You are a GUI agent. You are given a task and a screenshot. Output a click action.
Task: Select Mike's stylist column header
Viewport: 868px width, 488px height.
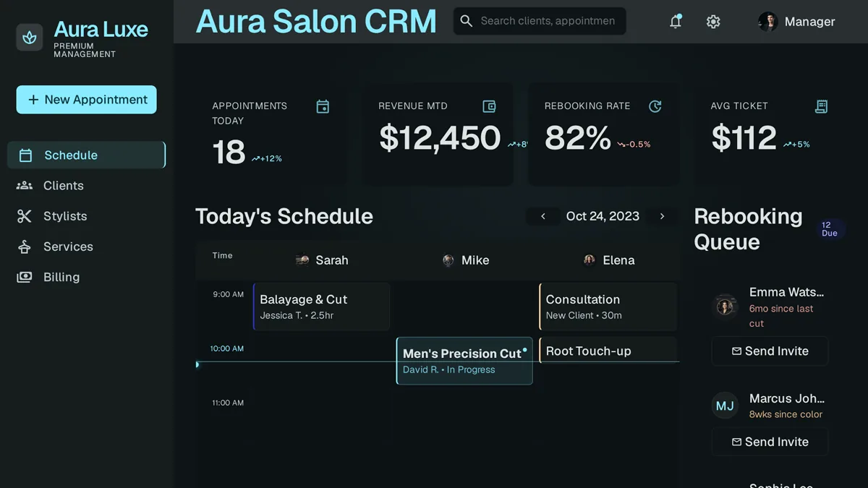(x=466, y=260)
